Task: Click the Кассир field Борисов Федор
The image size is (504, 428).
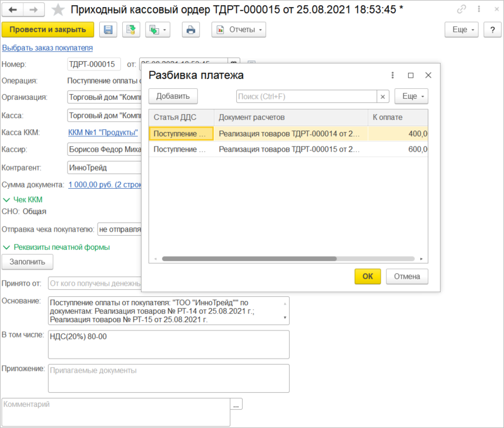Action: 104,150
